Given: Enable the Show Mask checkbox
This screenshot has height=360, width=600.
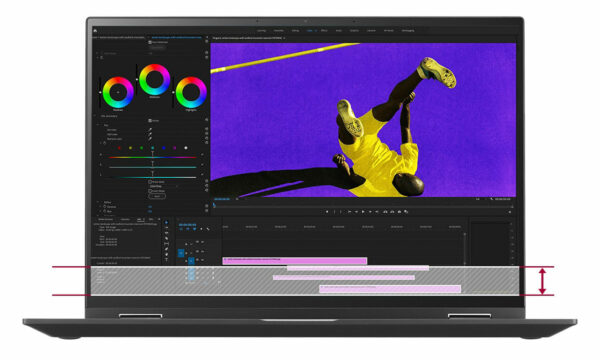Looking at the screenshot, I should (x=150, y=182).
